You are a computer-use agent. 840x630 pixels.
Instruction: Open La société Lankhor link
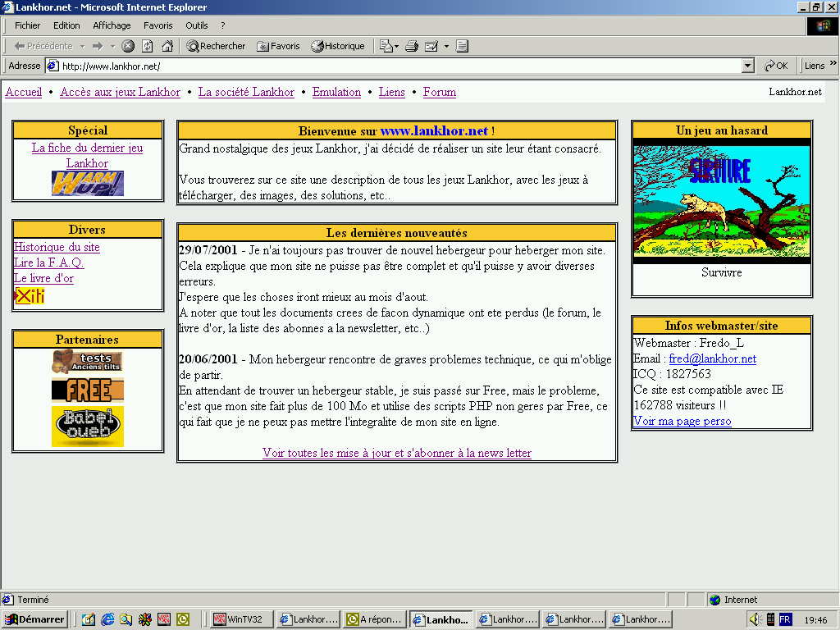click(246, 92)
